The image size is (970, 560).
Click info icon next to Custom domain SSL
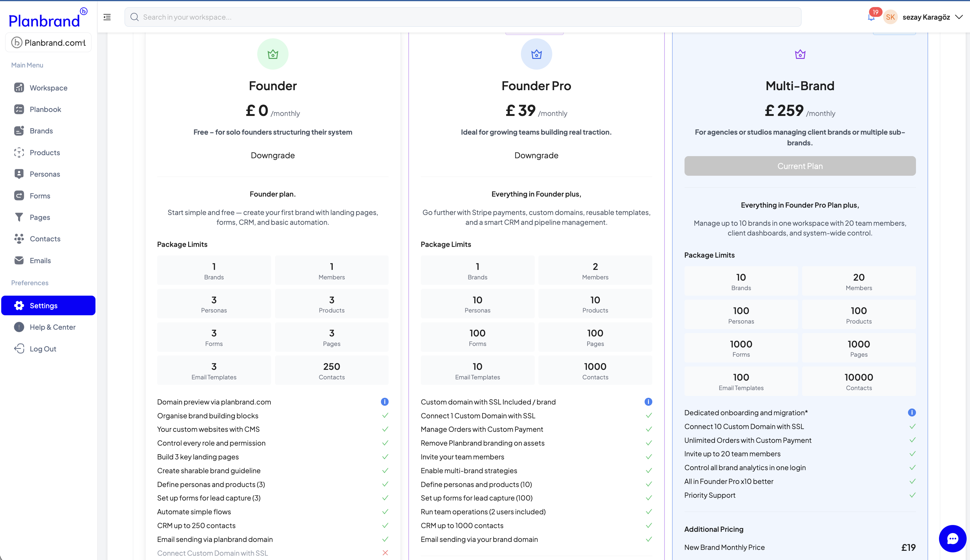point(648,402)
